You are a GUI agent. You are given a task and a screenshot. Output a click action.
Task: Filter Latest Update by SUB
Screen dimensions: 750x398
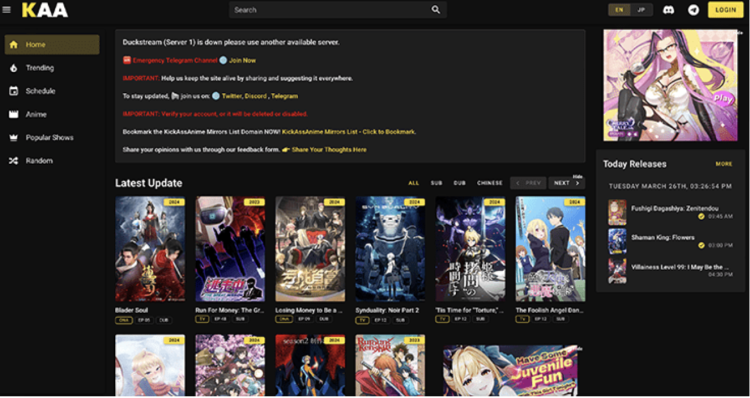(436, 183)
